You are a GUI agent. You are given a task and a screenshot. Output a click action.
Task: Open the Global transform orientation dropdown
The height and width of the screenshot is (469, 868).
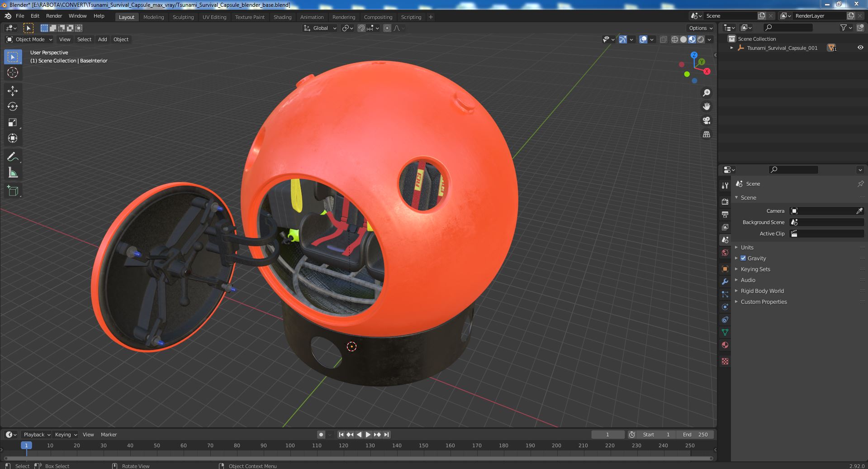(x=320, y=28)
